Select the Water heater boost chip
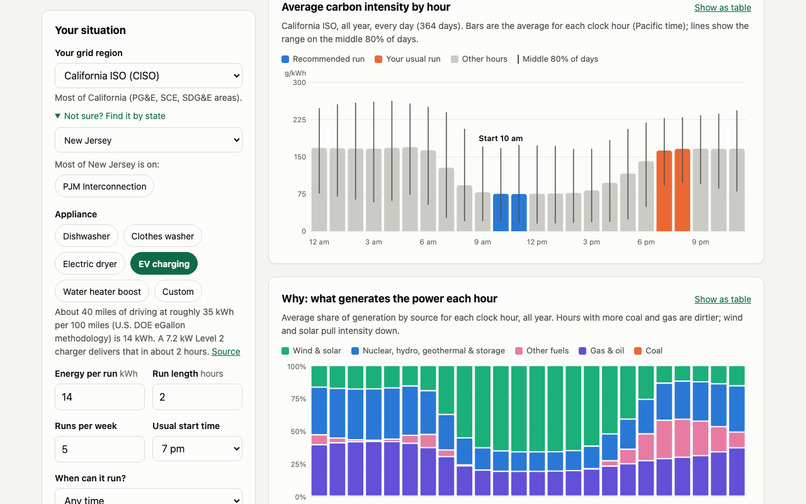This screenshot has height=504, width=806. click(x=102, y=292)
